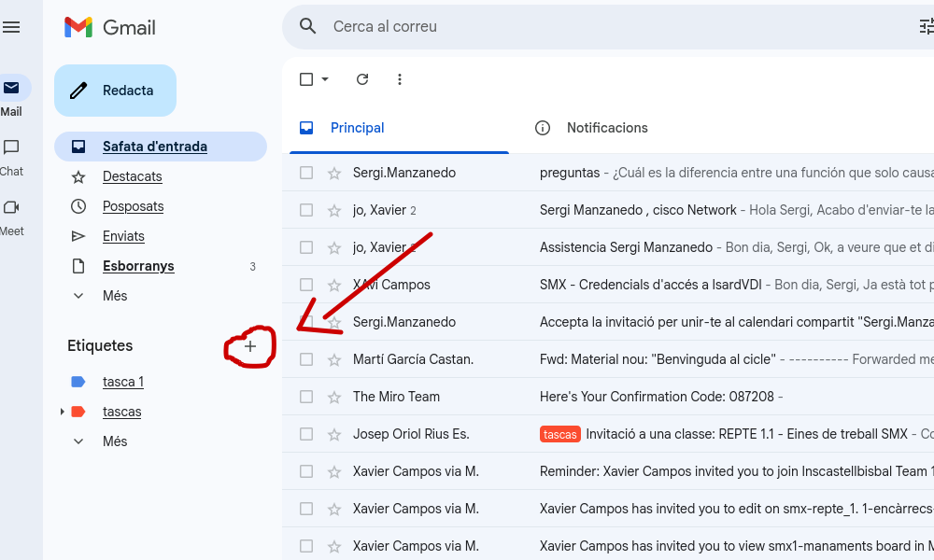Open the main menu hamburger icon
Screen dimensions: 934x560
[11, 28]
